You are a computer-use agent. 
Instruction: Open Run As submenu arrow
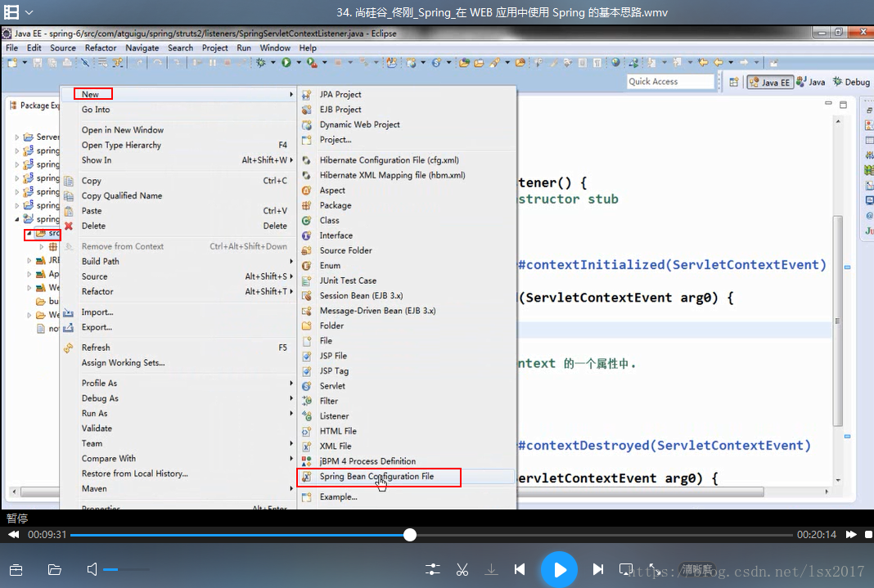291,413
